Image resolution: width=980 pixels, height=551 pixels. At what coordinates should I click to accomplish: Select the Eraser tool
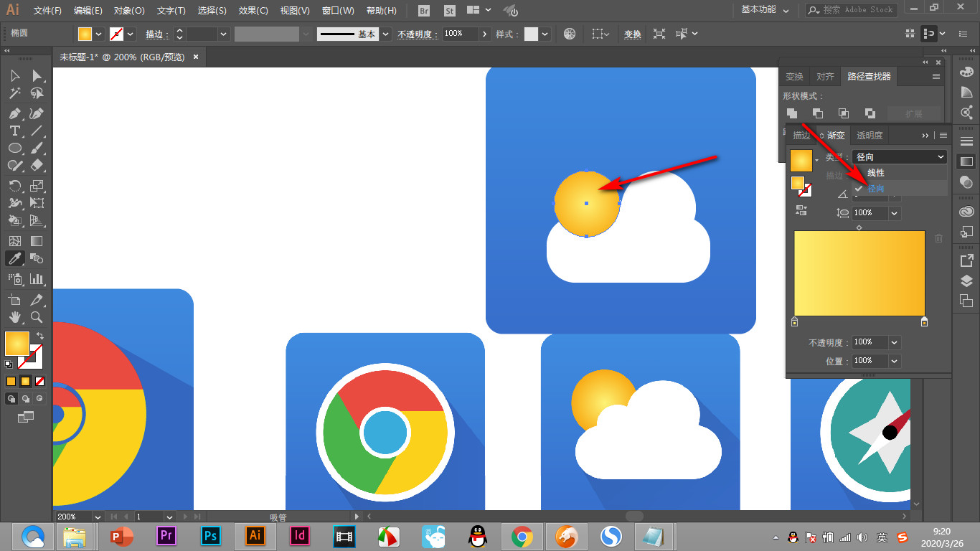tap(37, 165)
